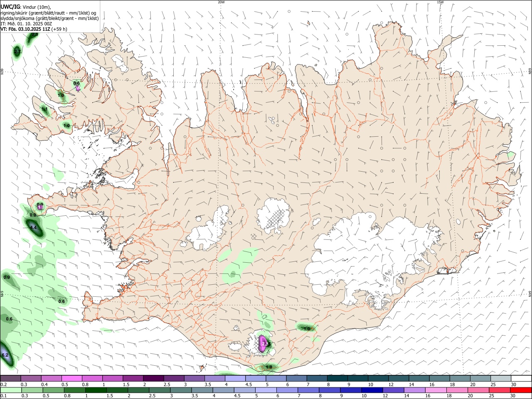The width and height of the screenshot is (532, 399).
Task: Click the darkest purple 2–2.5 snow legend swatch
Action: point(153,378)
